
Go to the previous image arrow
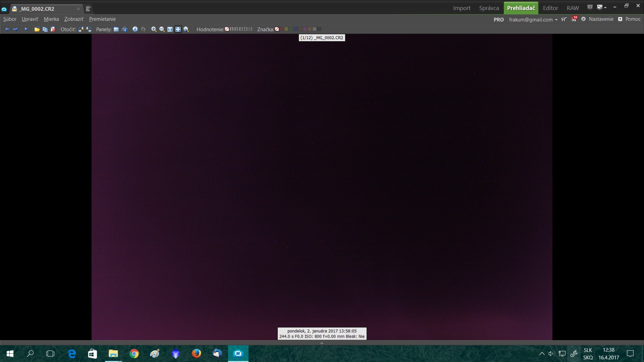coord(7,29)
